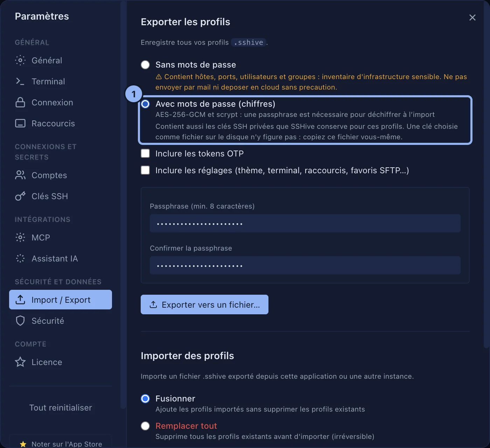Choose the Sans mots de passe option
490x448 pixels.
click(145, 65)
